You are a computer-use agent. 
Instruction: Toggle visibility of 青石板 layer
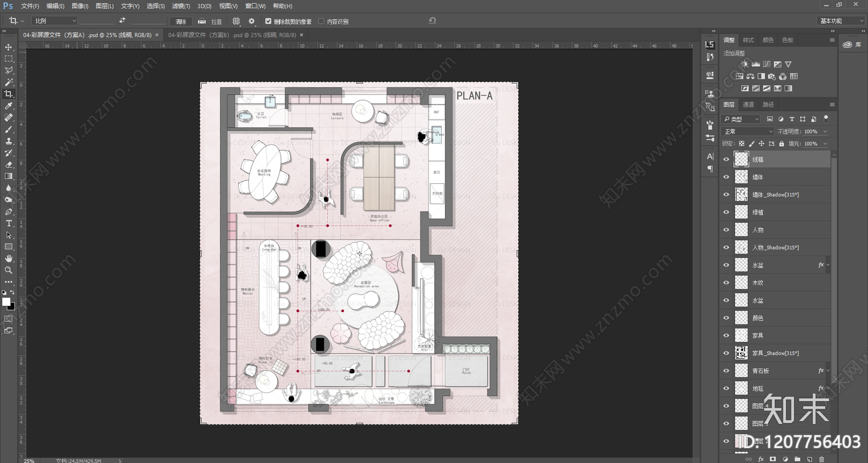[726, 371]
